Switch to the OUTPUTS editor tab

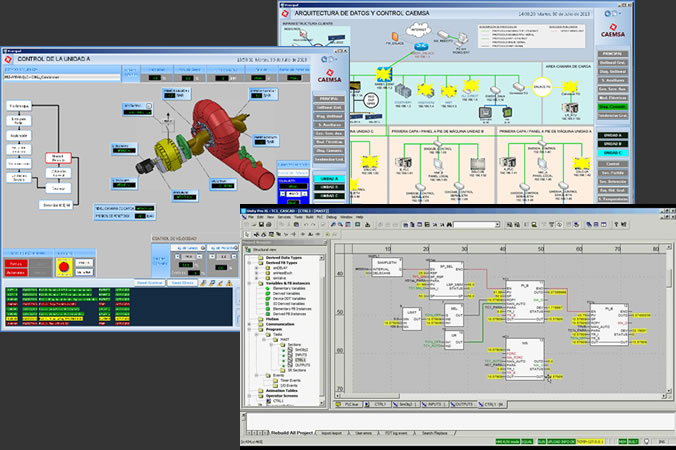464,404
